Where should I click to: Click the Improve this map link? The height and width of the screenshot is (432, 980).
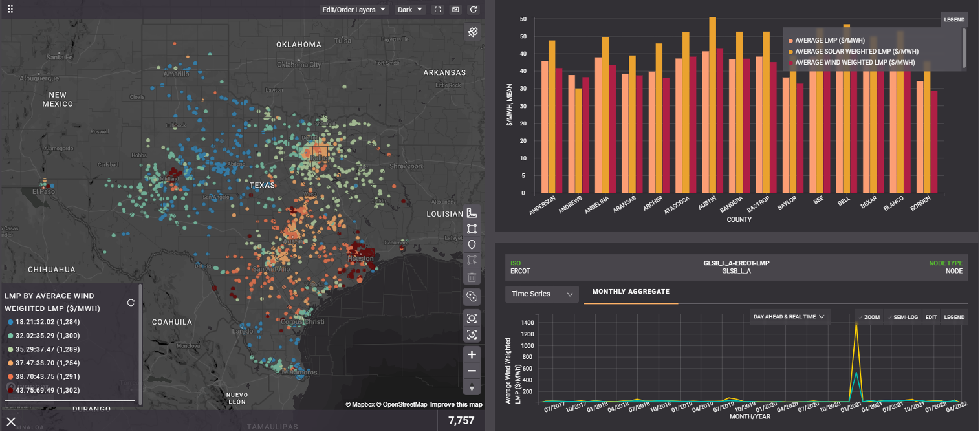456,405
